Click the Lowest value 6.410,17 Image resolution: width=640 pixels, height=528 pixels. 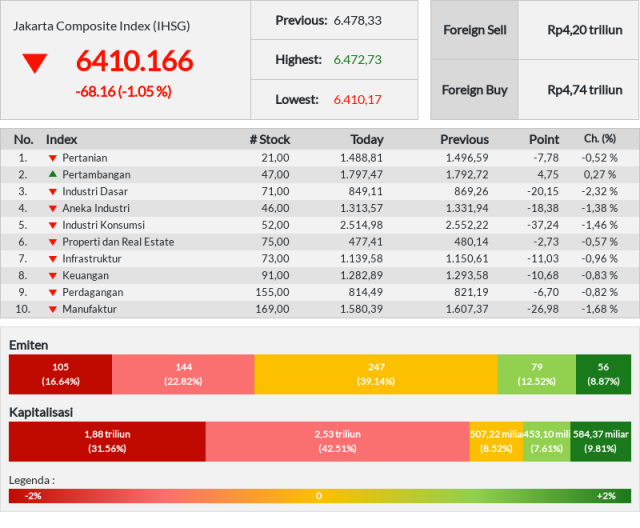point(358,100)
